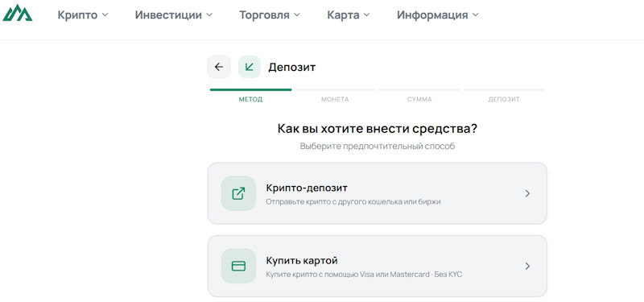The width and height of the screenshot is (644, 302).
Task: Click the text Выберите предпочтительный способ
Action: tap(378, 147)
